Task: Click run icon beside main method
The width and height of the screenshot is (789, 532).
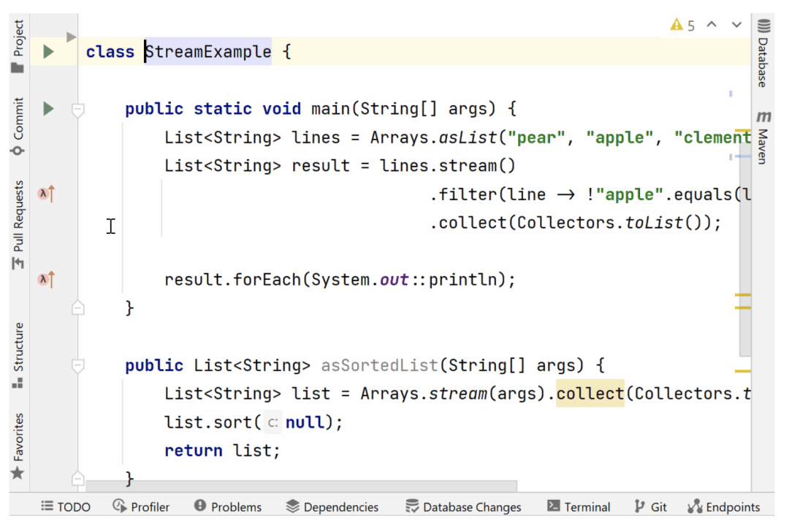Action: click(48, 109)
